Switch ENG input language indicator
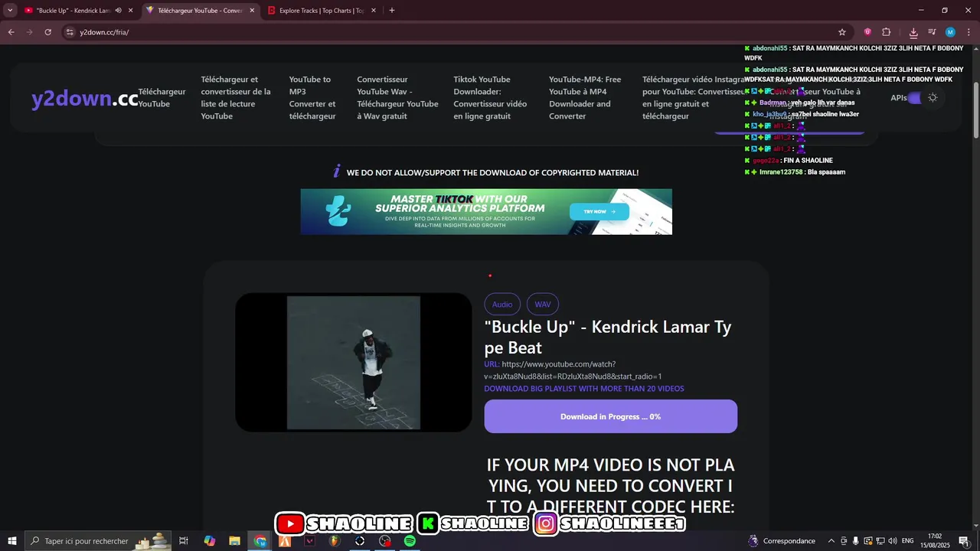The width and height of the screenshot is (980, 551). 908,541
